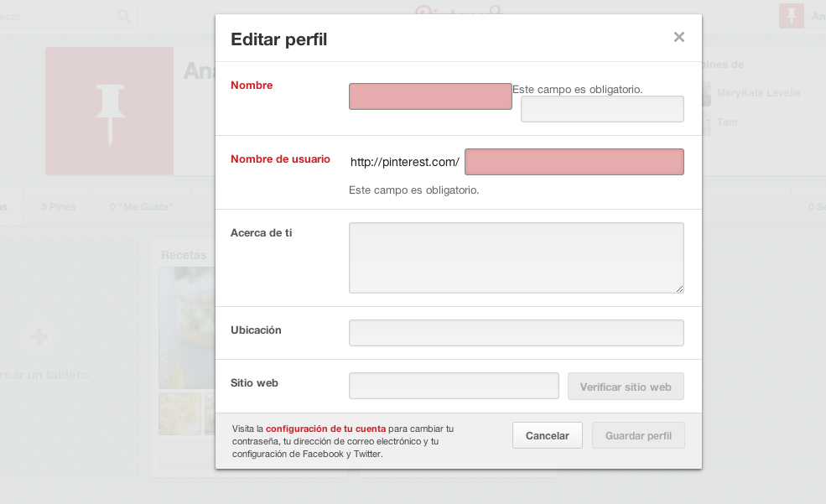The width and height of the screenshot is (826, 504).
Task: Select the 0 "Me Gusta" tab
Action: pos(141,206)
